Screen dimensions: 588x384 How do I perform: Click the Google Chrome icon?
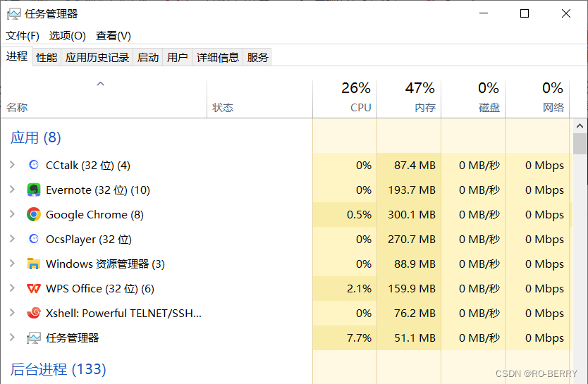pyautogui.click(x=34, y=215)
